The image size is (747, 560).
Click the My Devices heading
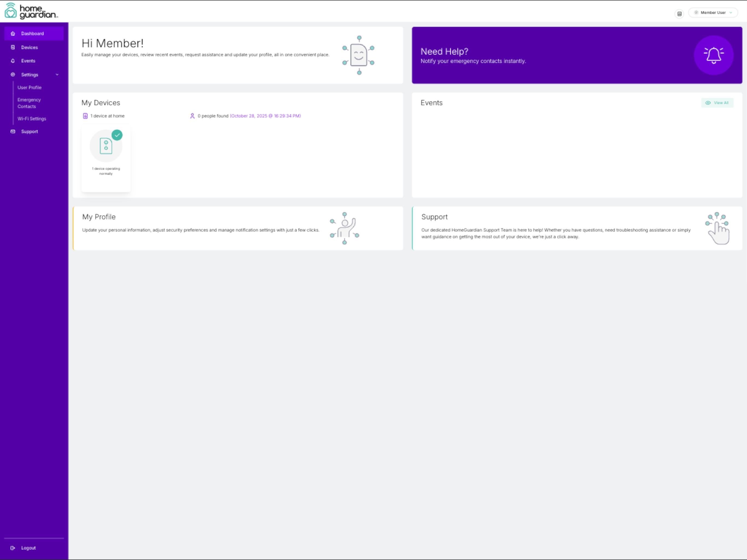[x=101, y=103]
